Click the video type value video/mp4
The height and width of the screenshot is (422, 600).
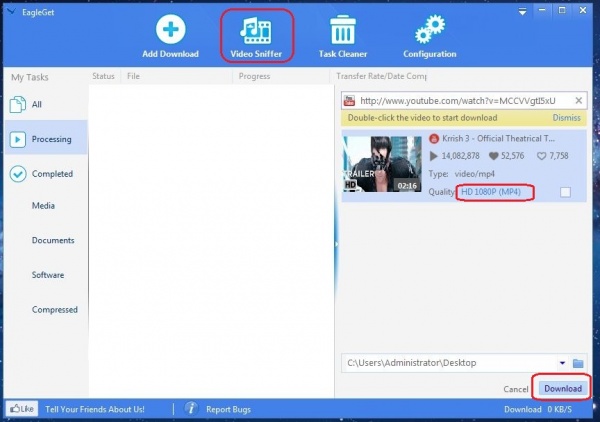tap(474, 174)
